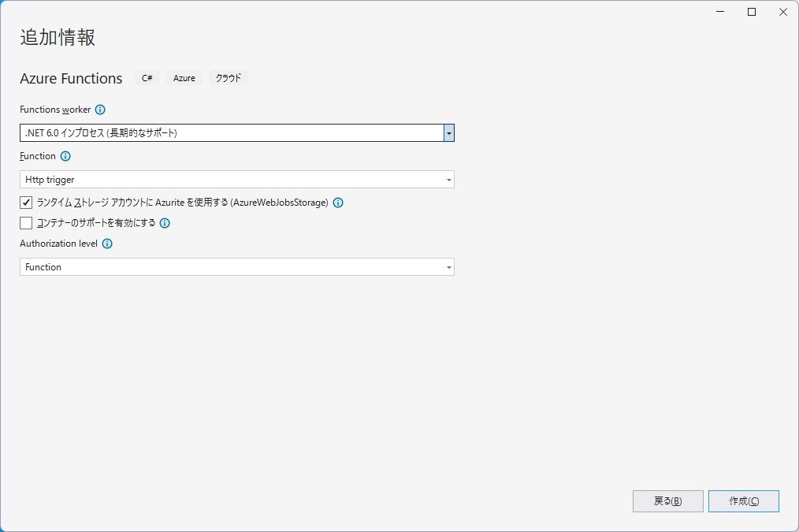The height and width of the screenshot is (532, 799).
Task: Click the Functions worker label
Action: 55,110
